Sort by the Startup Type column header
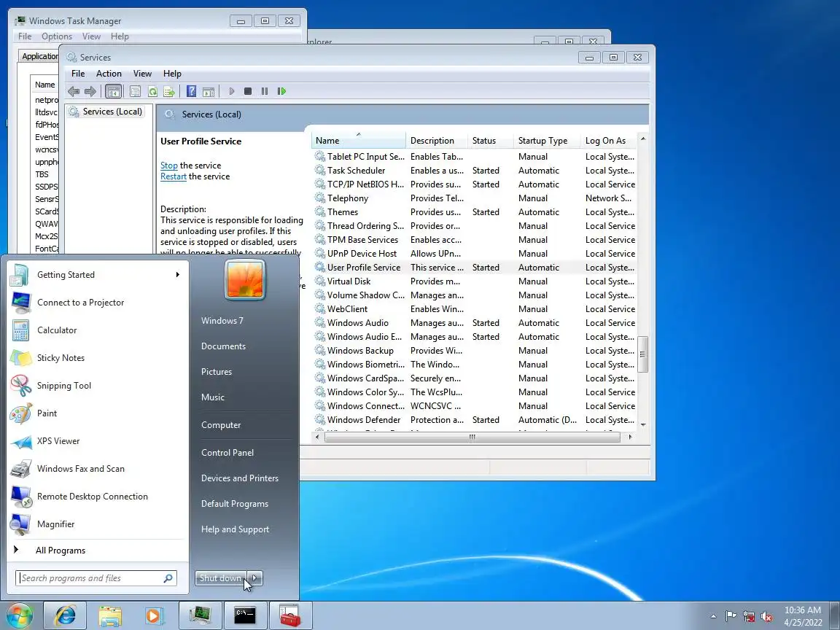Viewport: 840px width, 630px height. [547, 140]
